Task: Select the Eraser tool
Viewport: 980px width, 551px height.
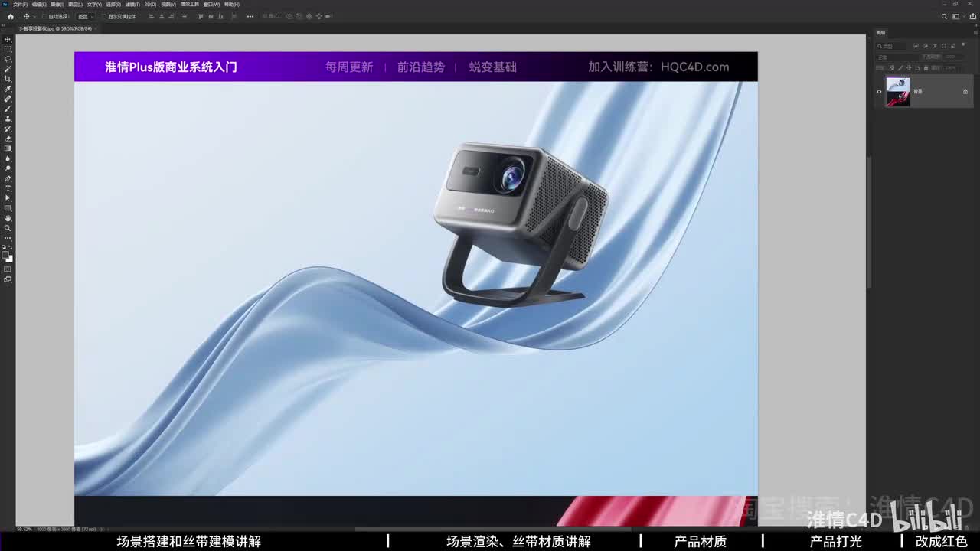Action: tap(8, 139)
